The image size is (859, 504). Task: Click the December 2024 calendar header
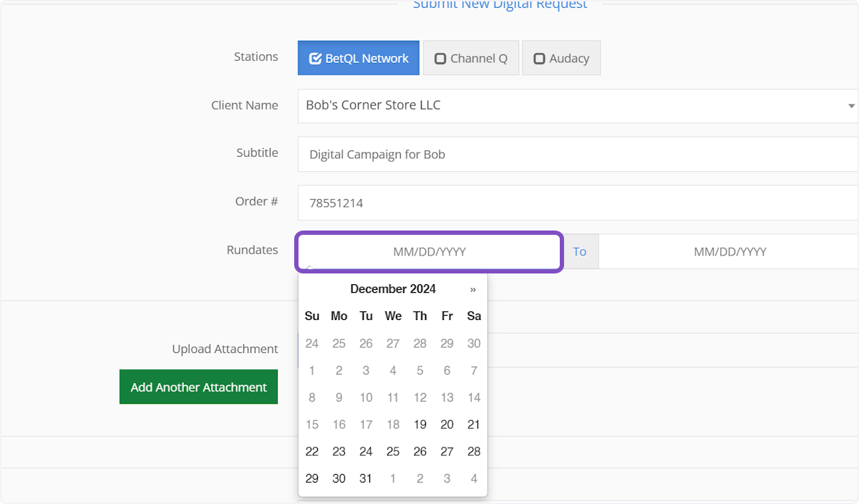pyautogui.click(x=392, y=289)
